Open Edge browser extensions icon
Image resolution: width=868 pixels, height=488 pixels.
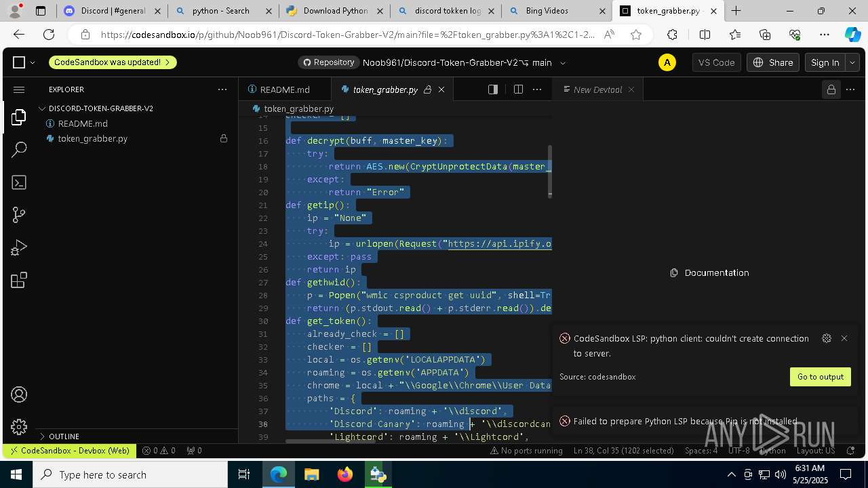click(x=672, y=35)
